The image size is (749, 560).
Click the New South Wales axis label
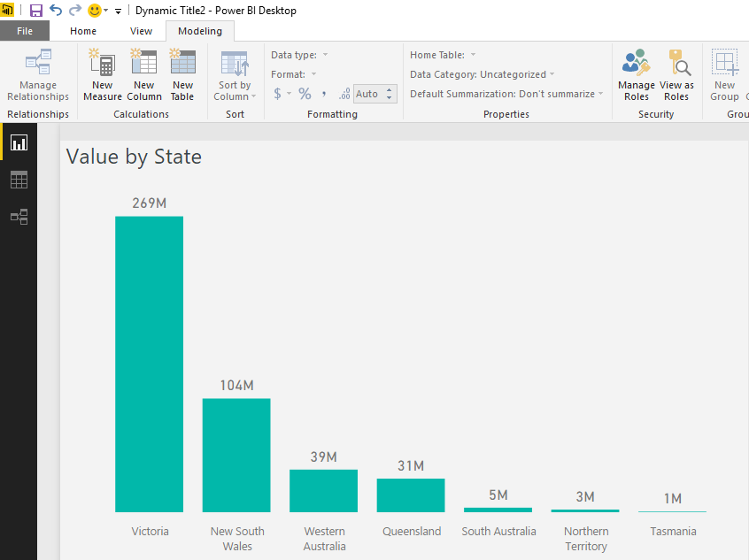(237, 539)
